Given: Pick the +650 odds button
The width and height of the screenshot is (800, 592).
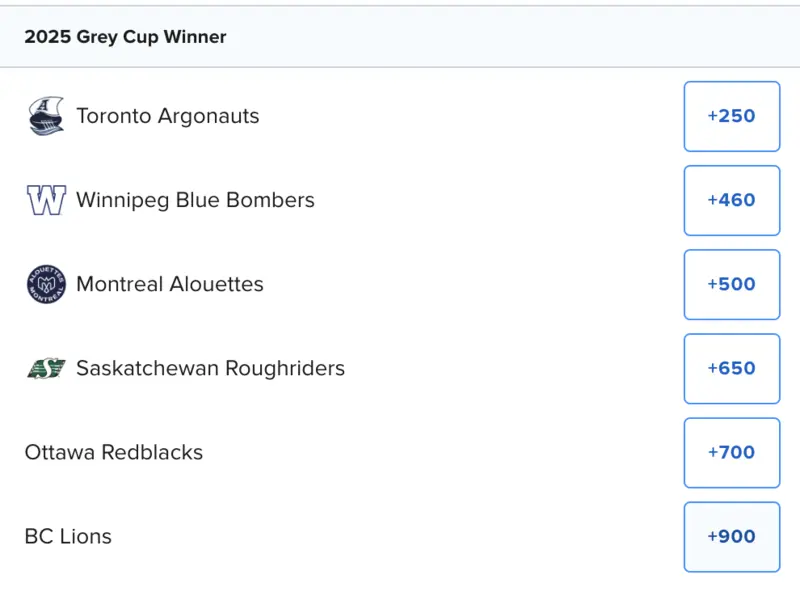Looking at the screenshot, I should point(731,368).
